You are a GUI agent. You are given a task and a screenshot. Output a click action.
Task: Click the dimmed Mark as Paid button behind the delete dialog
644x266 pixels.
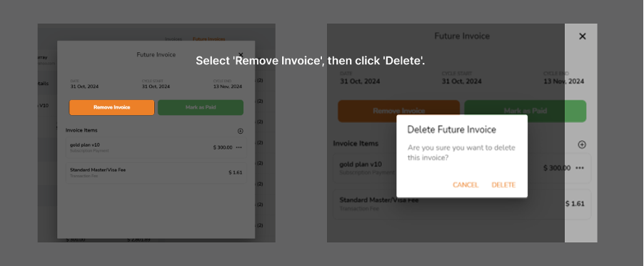pyautogui.click(x=525, y=111)
